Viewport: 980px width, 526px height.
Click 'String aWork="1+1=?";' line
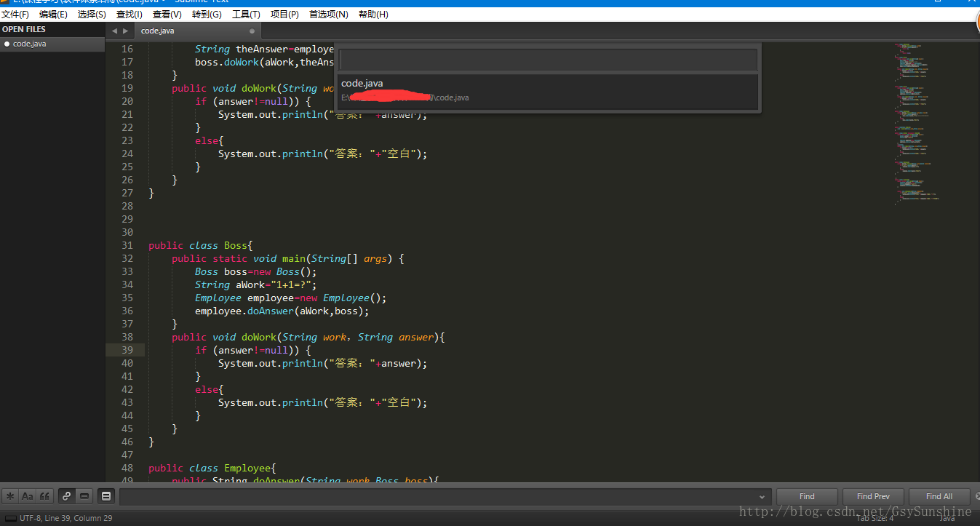(256, 284)
